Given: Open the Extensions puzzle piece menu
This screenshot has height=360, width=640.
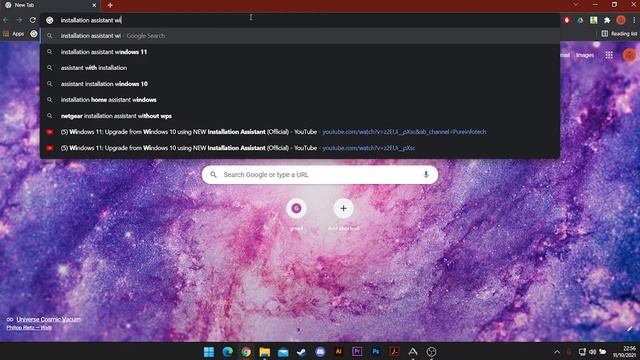Looking at the screenshot, I should (607, 20).
